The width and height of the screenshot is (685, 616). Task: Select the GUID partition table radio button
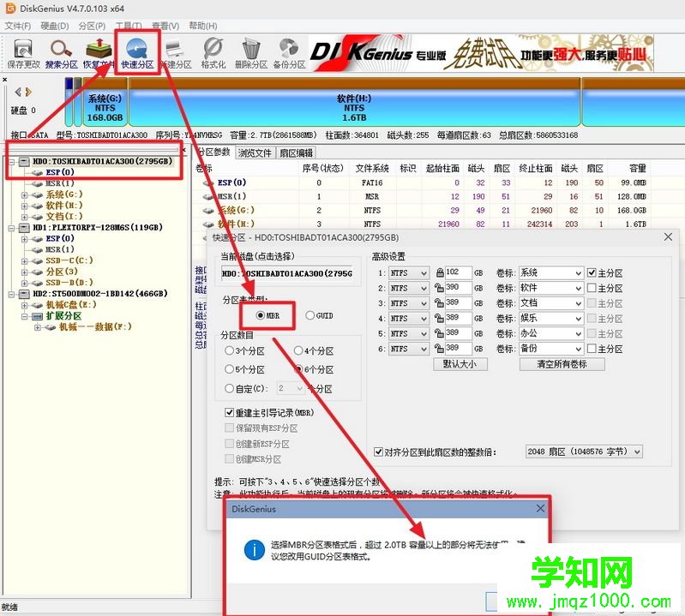coord(319,315)
